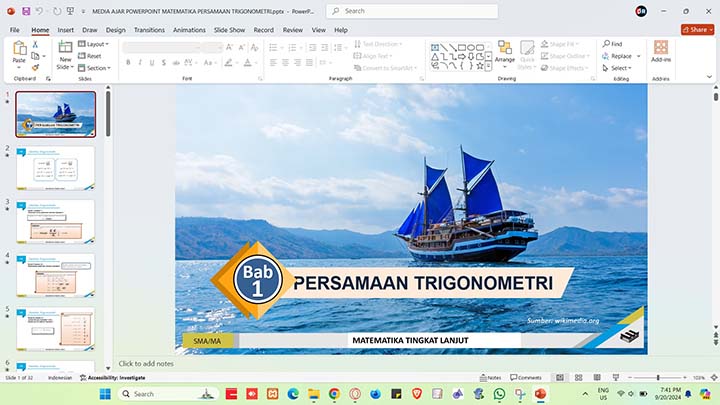
Task: Switch to Reading View in status bar
Action: pos(597,377)
